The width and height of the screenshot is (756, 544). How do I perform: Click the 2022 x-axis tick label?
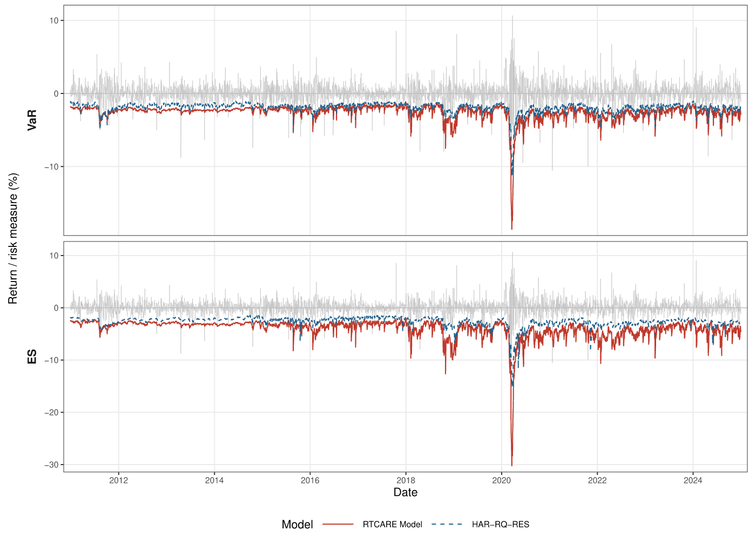(597, 480)
